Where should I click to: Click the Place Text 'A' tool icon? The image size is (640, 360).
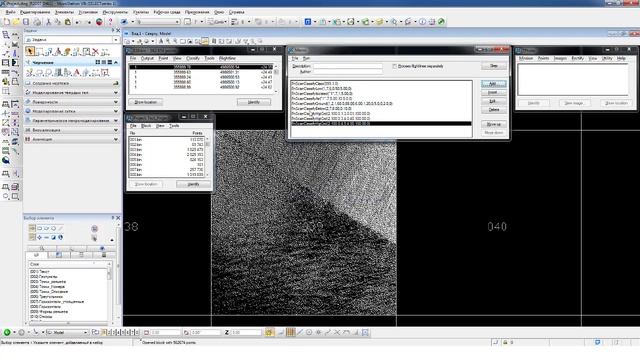[x=76, y=73]
